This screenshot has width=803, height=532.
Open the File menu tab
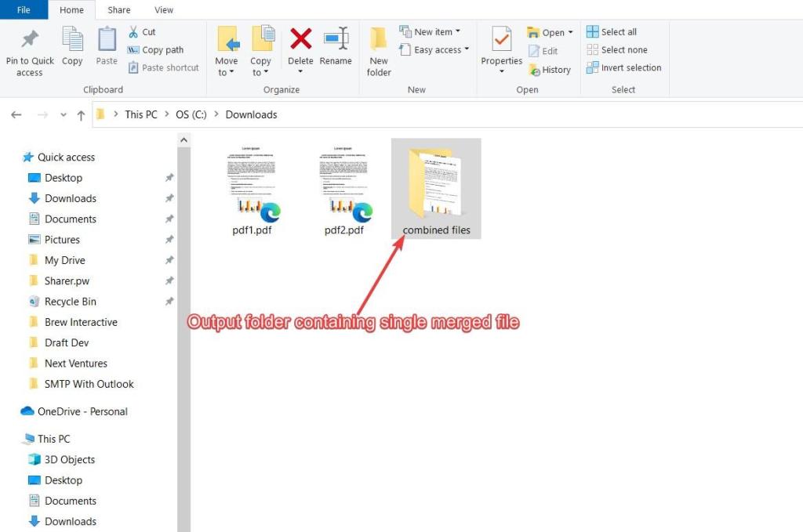click(x=24, y=9)
